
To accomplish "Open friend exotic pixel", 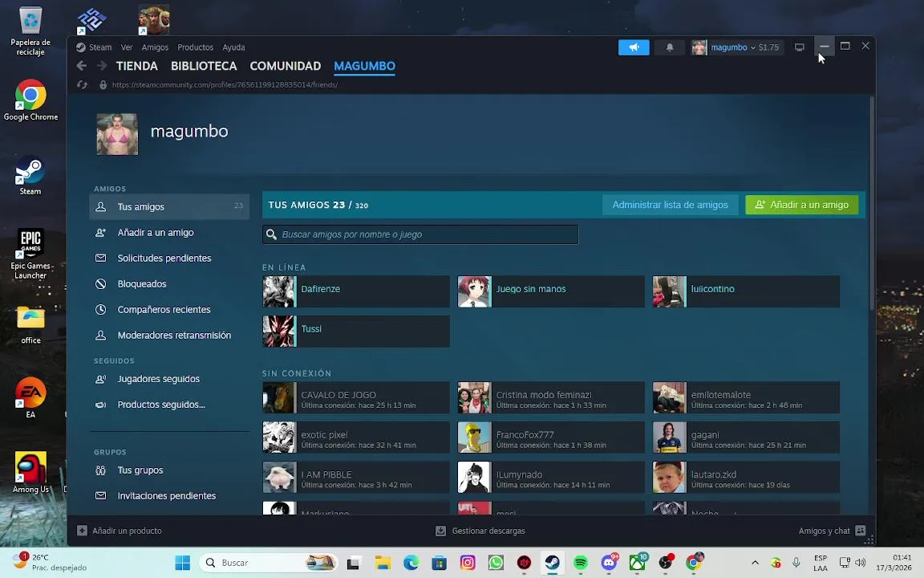I will tap(356, 437).
